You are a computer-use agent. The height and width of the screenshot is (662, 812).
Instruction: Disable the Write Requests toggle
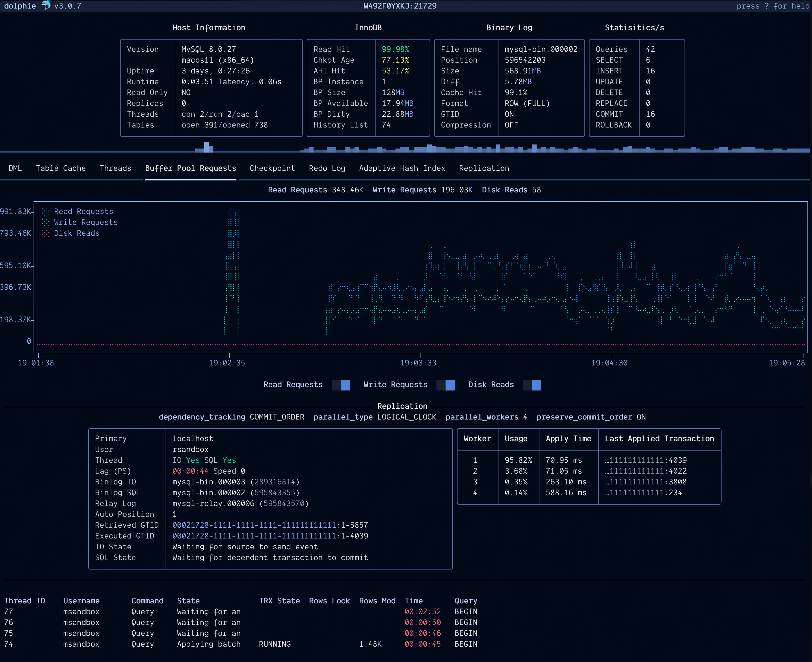[x=446, y=385]
